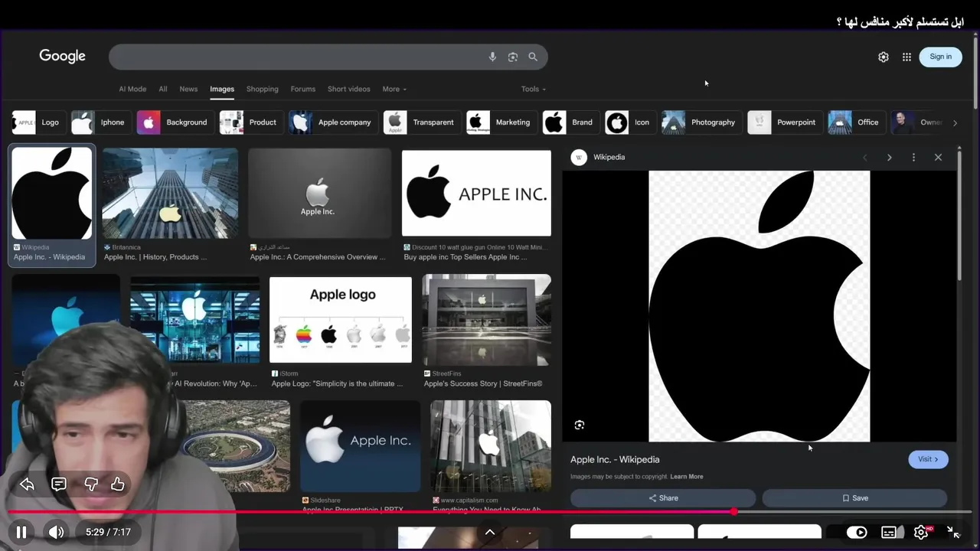Click the Share button in preview
The width and height of the screenshot is (980, 551).
tap(663, 498)
